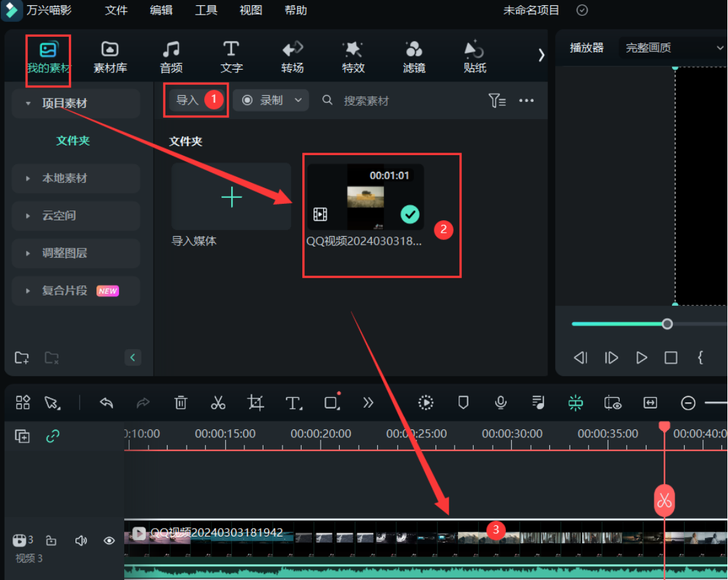Open the filter sort icon in media panel
Viewport: 728px width, 580px height.
(x=497, y=101)
